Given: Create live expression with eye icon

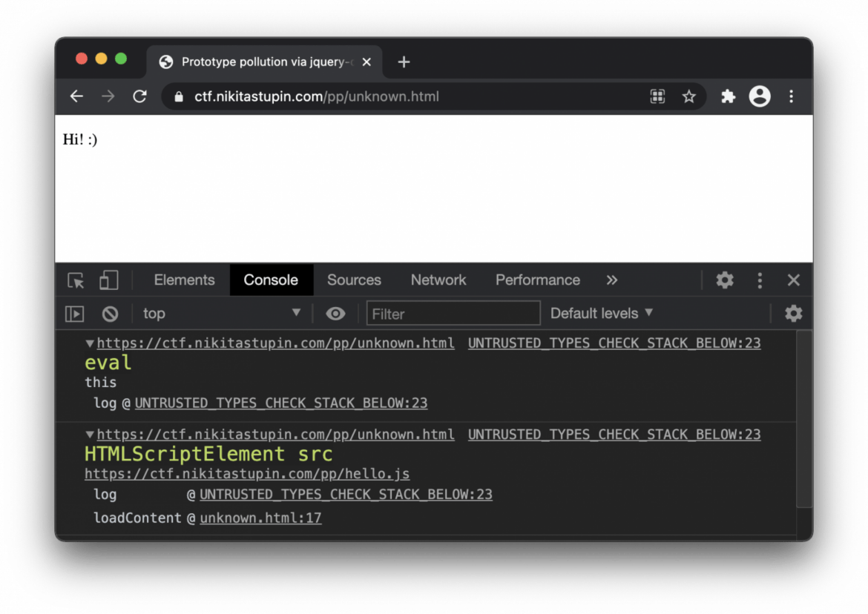Looking at the screenshot, I should (335, 314).
